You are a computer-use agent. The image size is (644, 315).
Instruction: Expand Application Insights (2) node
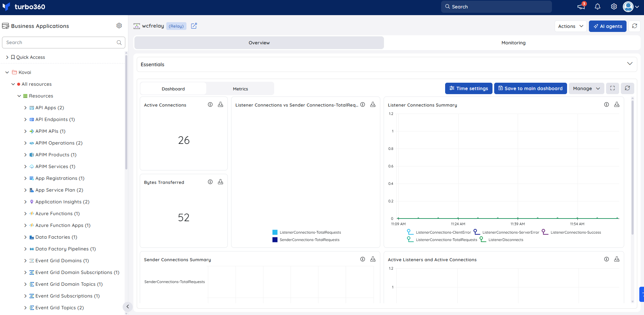click(x=25, y=202)
